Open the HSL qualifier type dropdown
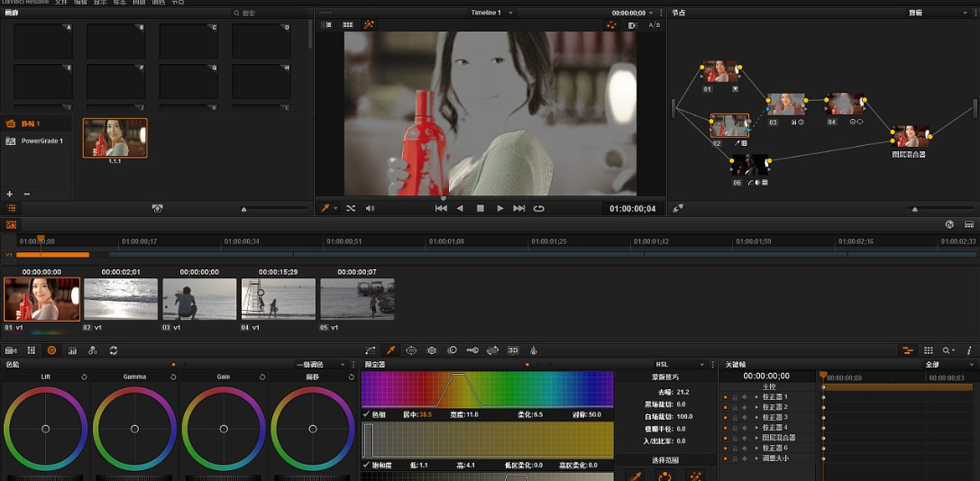 coord(680,364)
